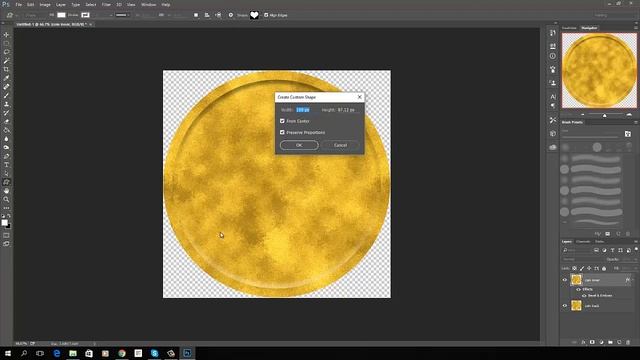Open the Window menu
The width and height of the screenshot is (640, 360).
pyautogui.click(x=148, y=4)
